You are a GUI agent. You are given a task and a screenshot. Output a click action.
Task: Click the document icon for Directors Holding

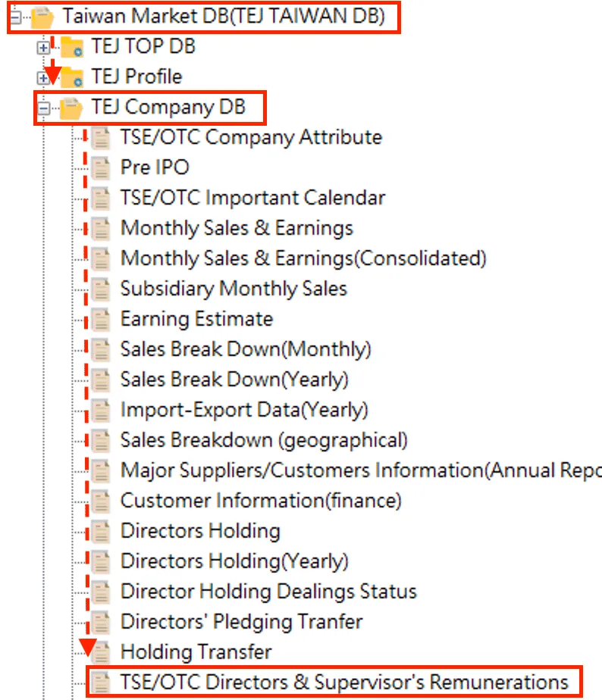click(x=101, y=531)
